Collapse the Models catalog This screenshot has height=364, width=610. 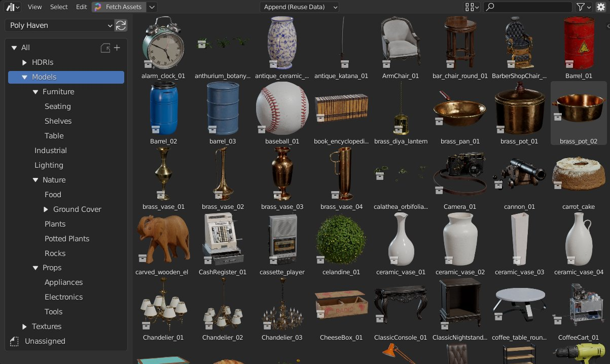tap(24, 77)
